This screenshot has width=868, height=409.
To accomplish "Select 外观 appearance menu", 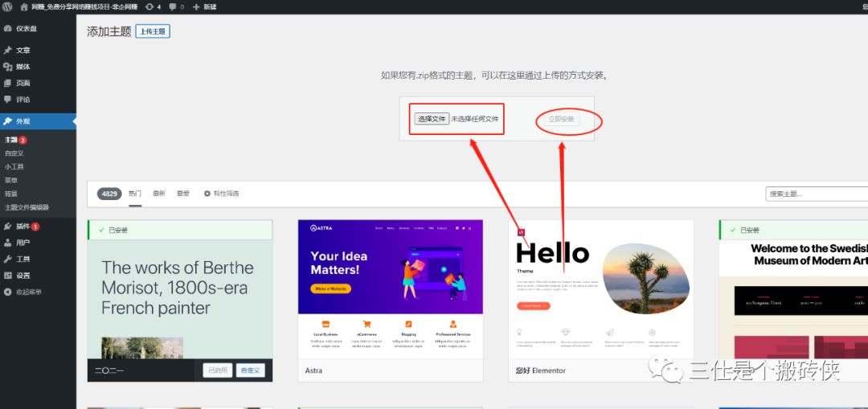I will 38,121.
